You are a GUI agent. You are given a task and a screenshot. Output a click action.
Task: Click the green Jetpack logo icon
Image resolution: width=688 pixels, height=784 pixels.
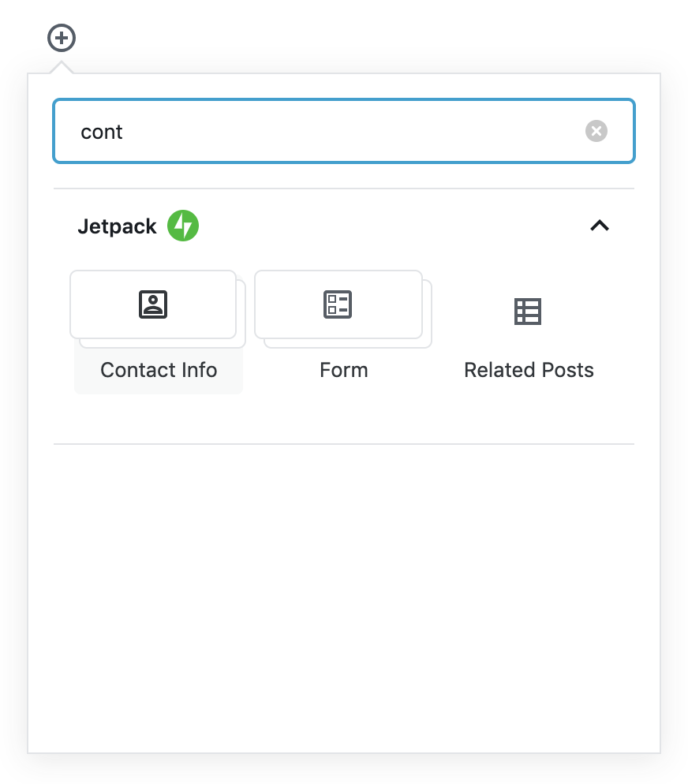pyautogui.click(x=183, y=226)
